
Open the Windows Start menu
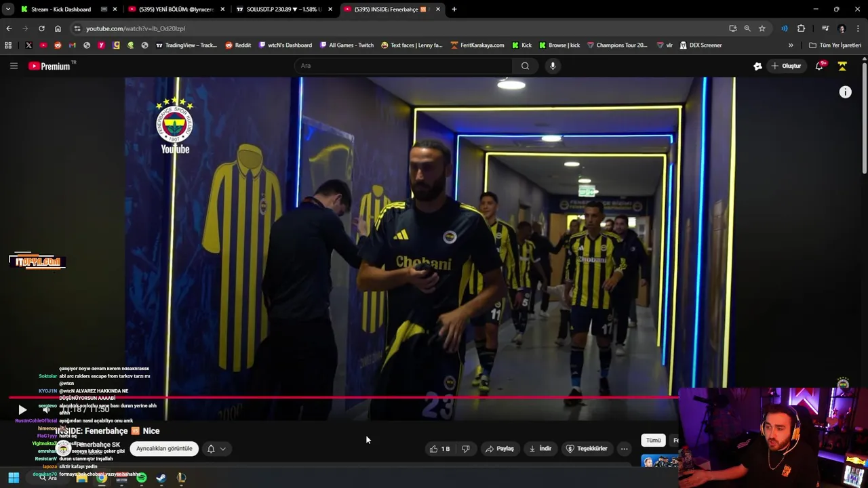14,478
